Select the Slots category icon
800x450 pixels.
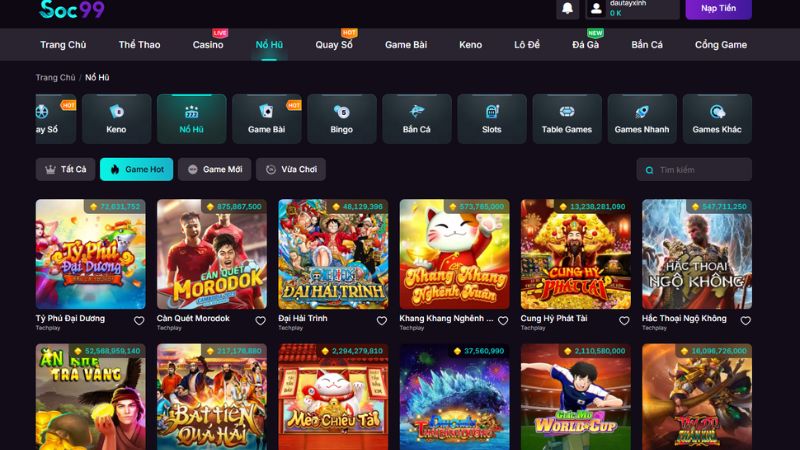pos(491,118)
